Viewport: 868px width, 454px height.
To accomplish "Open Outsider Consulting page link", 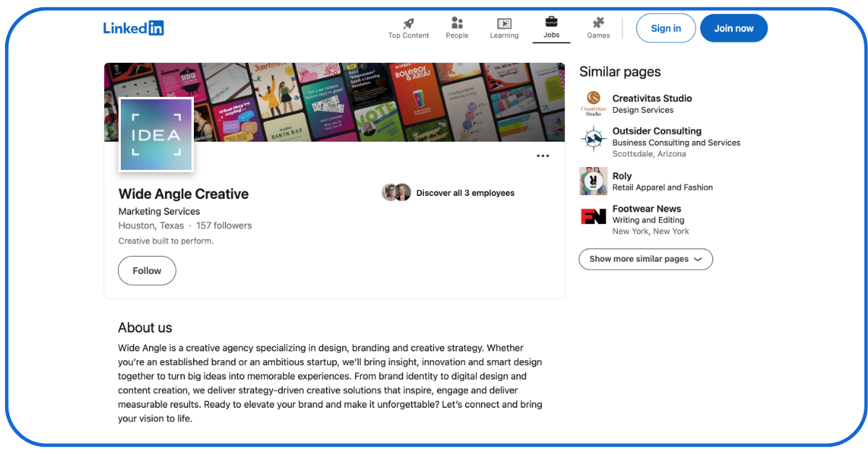I will [657, 131].
